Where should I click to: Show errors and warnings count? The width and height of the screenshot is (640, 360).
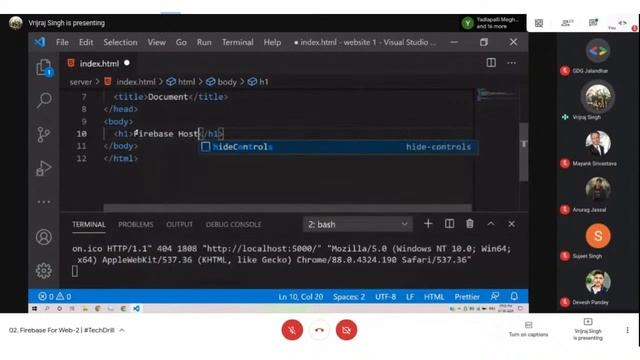[55, 296]
